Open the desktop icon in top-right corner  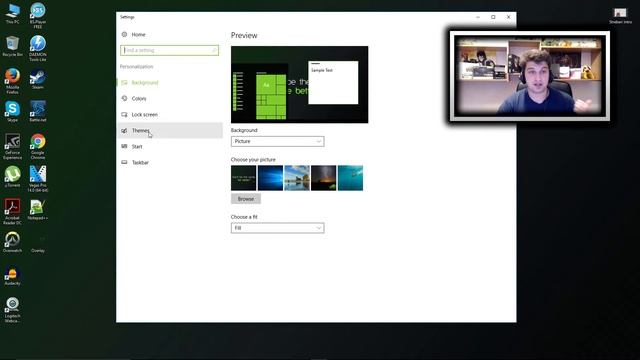620,16
